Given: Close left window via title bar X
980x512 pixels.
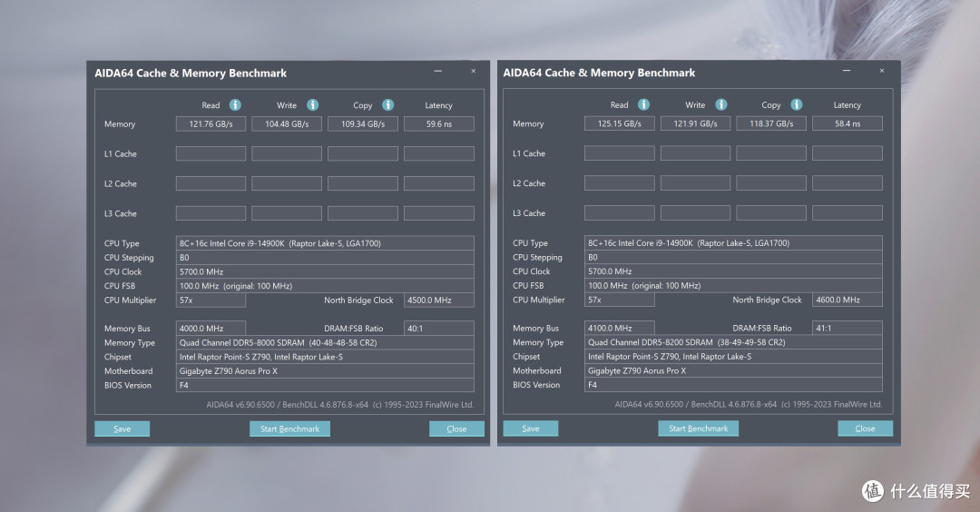Looking at the screenshot, I should coord(473,72).
